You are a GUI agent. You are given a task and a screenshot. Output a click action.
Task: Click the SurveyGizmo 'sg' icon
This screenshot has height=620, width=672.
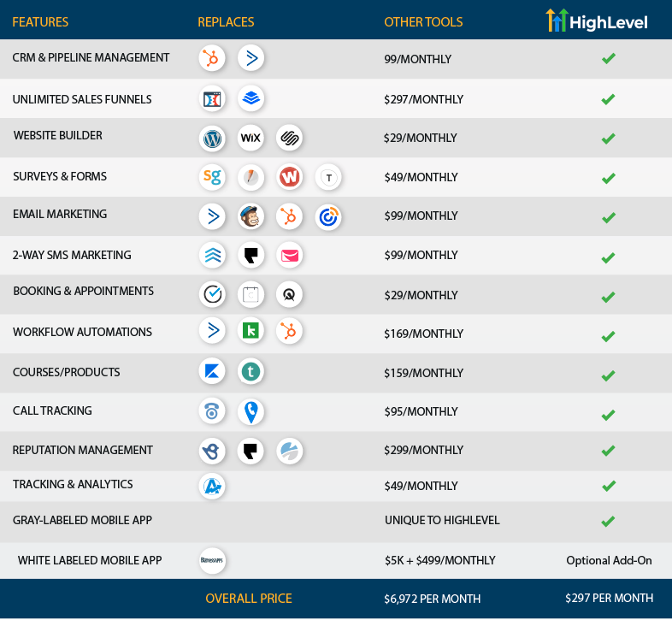(x=212, y=177)
